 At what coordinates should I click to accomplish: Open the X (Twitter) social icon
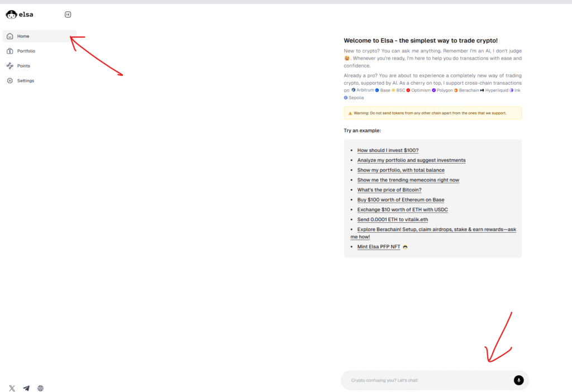coord(12,388)
